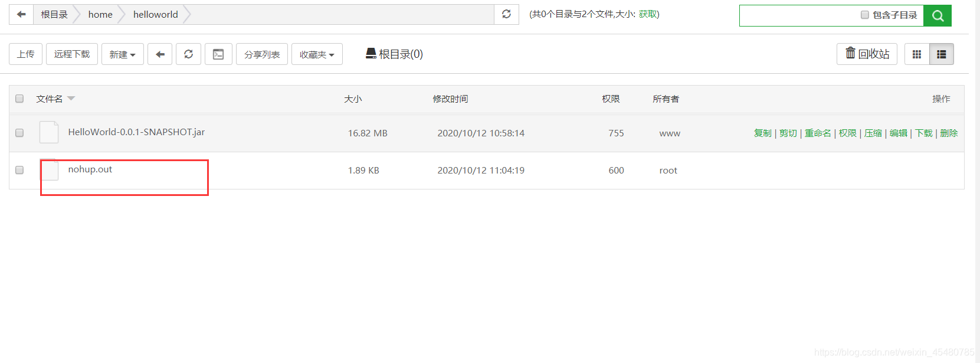Click the root owner cell
This screenshot has width=980, height=363.
click(668, 171)
